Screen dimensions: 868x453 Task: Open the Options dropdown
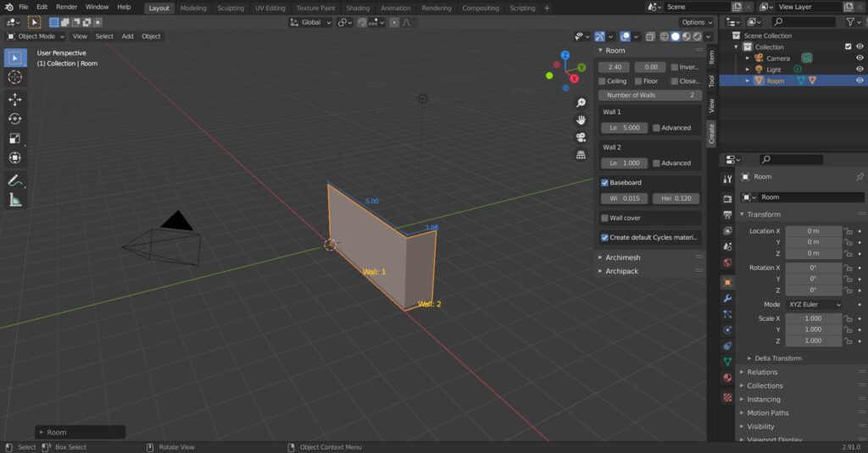(x=697, y=22)
